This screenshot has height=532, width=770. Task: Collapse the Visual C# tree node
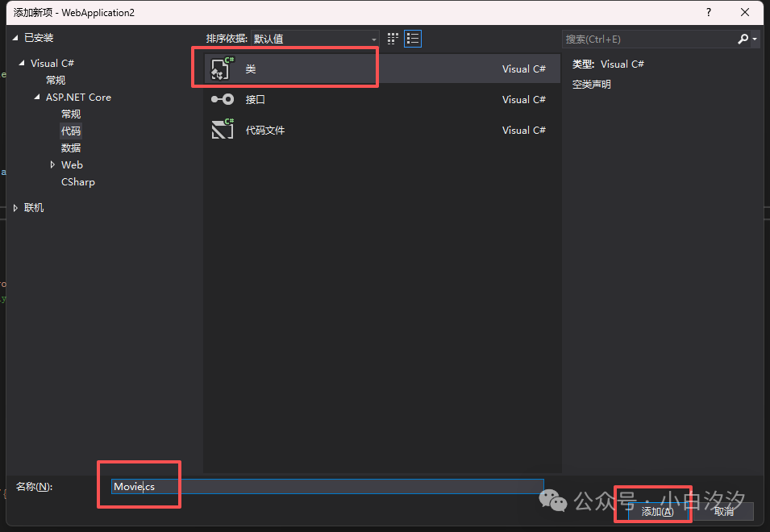(22, 63)
